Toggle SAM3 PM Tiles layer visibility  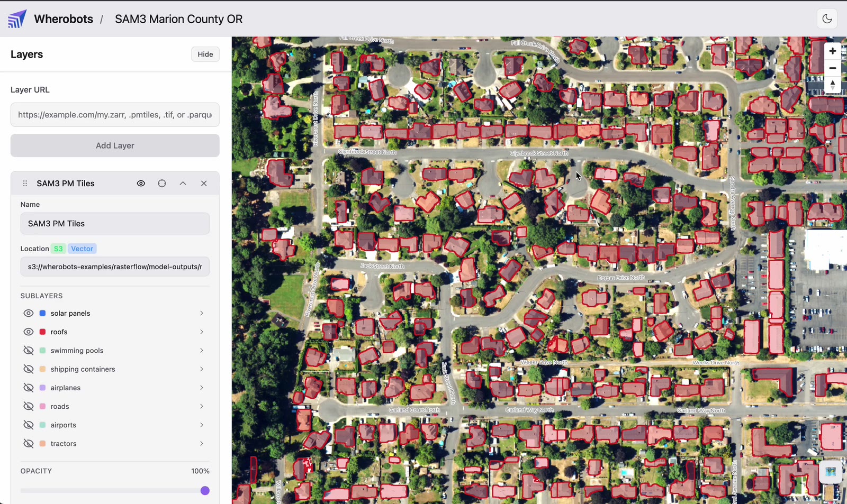click(x=141, y=184)
